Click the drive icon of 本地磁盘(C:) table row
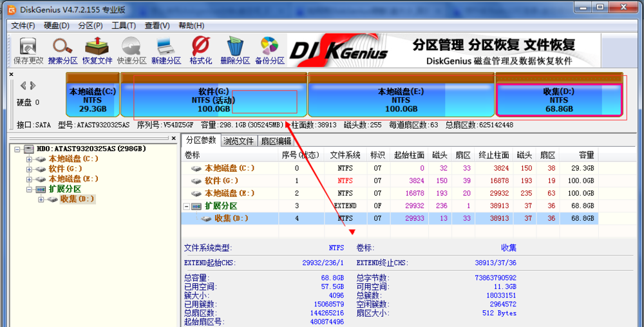The width and height of the screenshot is (644, 327). point(196,168)
